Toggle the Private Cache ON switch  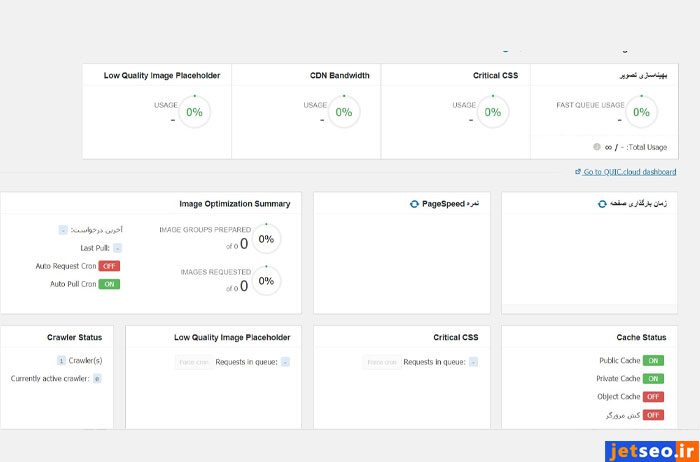(x=653, y=379)
